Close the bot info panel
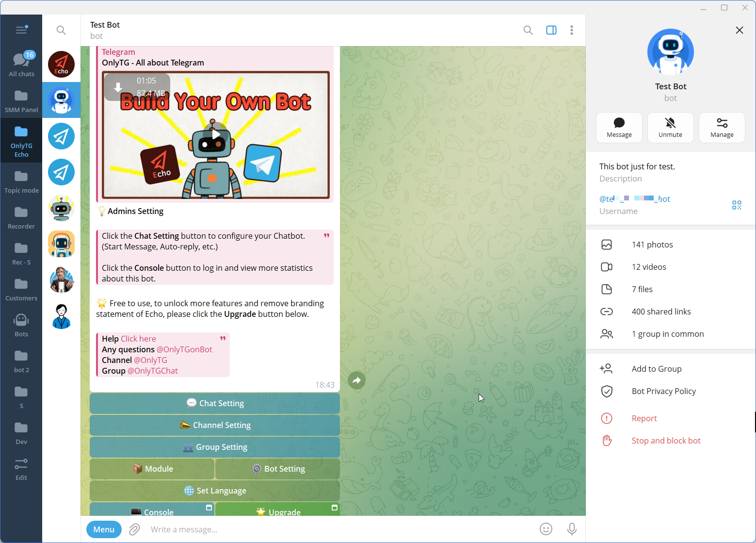The width and height of the screenshot is (756, 543). (740, 30)
